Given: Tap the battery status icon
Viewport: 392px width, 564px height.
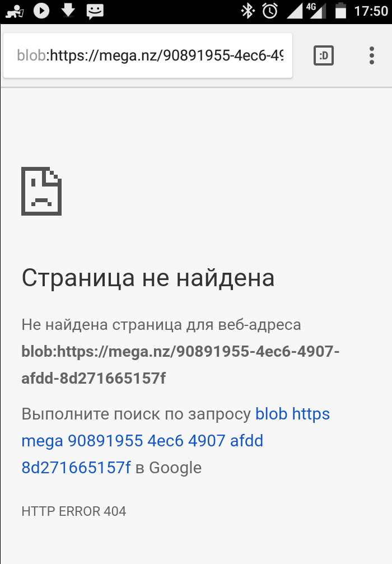Looking at the screenshot, I should point(340,11).
